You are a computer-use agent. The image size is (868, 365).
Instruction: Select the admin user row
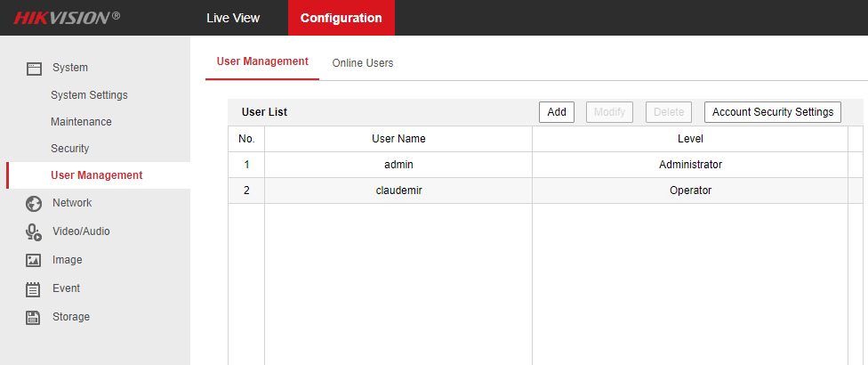(398, 165)
